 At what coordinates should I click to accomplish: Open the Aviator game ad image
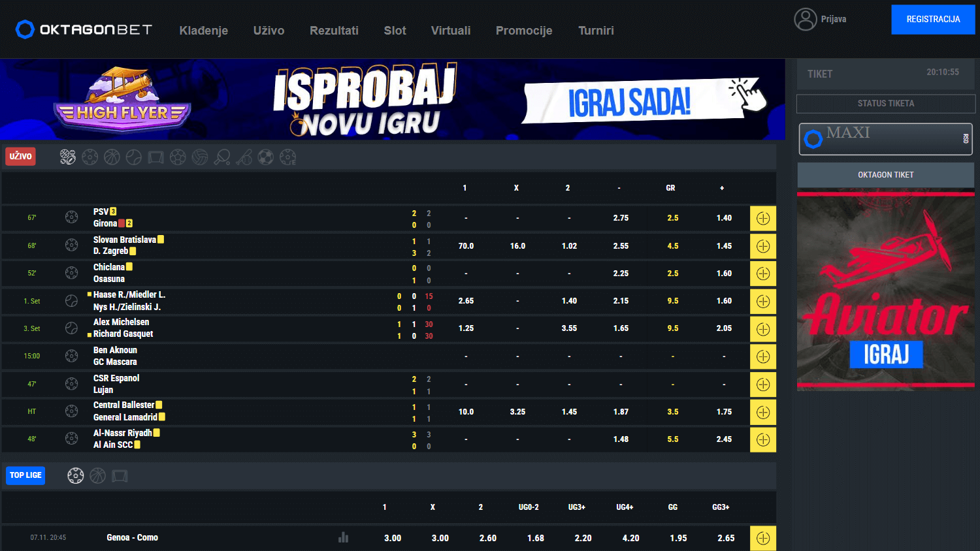pos(886,290)
